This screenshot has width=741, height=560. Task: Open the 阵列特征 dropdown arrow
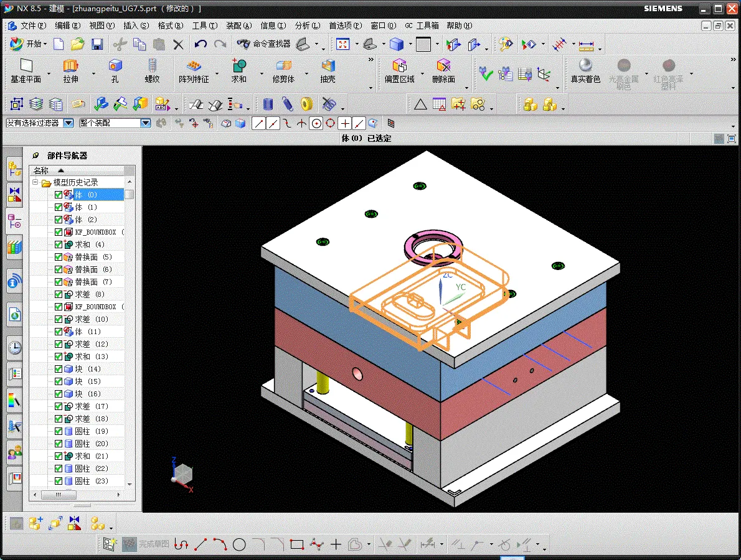point(217,73)
